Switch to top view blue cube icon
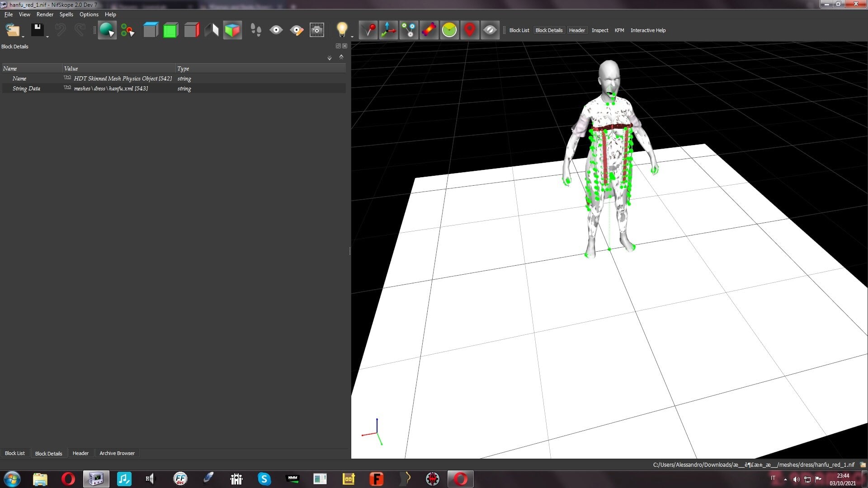The image size is (868, 488). pyautogui.click(x=151, y=30)
